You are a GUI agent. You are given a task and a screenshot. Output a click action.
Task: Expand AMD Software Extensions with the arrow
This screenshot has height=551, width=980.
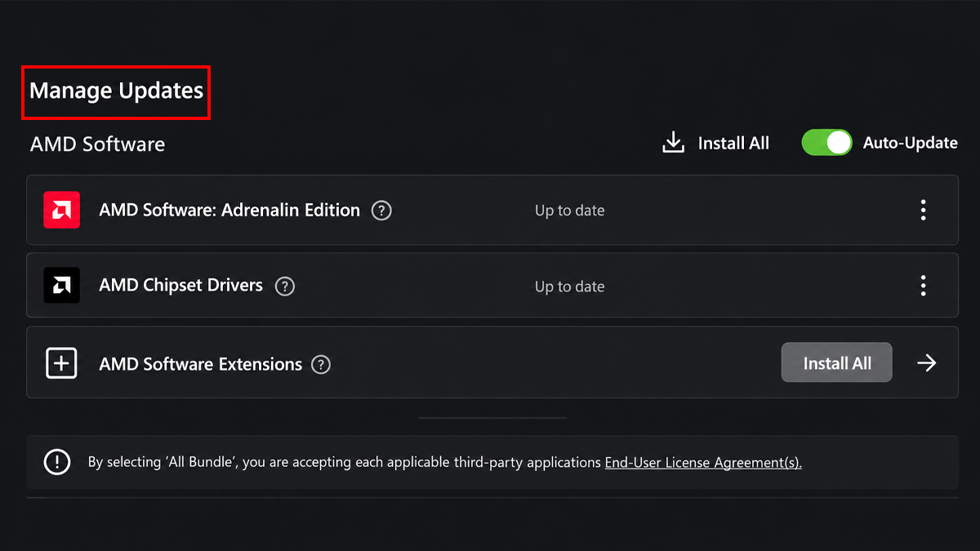(x=926, y=363)
